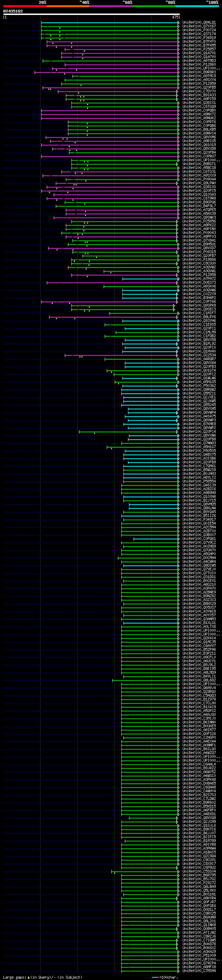
Task: Select hit label UniRef100_C1MIF7
Action: click(199, 313)
